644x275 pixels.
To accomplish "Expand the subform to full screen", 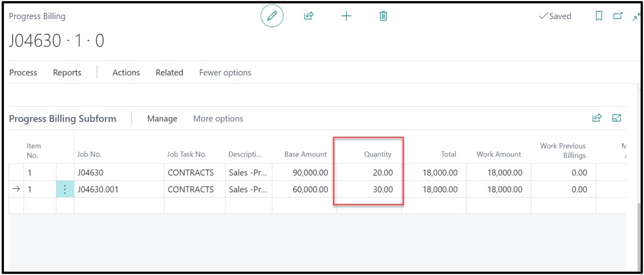I will coord(617,118).
